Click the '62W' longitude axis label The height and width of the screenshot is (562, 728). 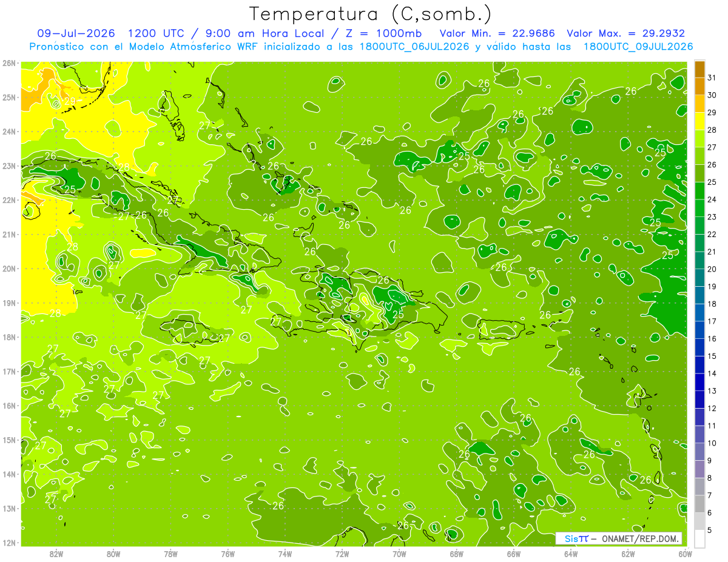[x=628, y=554]
